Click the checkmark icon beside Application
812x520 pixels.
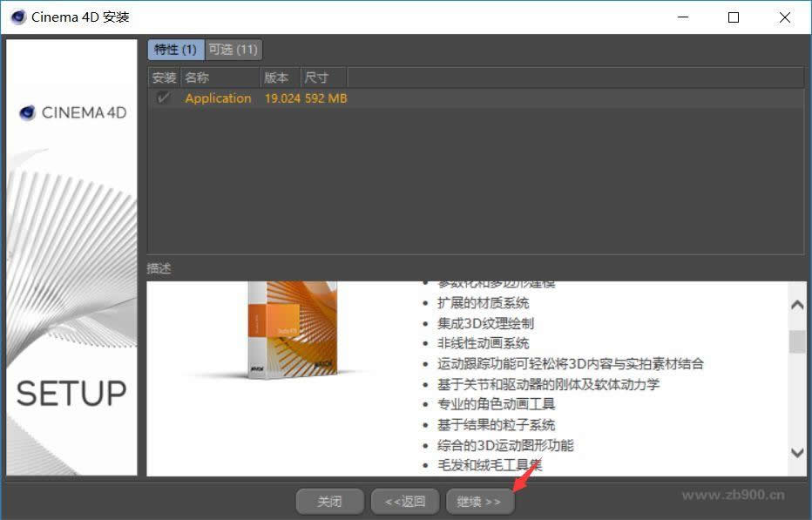(x=162, y=98)
